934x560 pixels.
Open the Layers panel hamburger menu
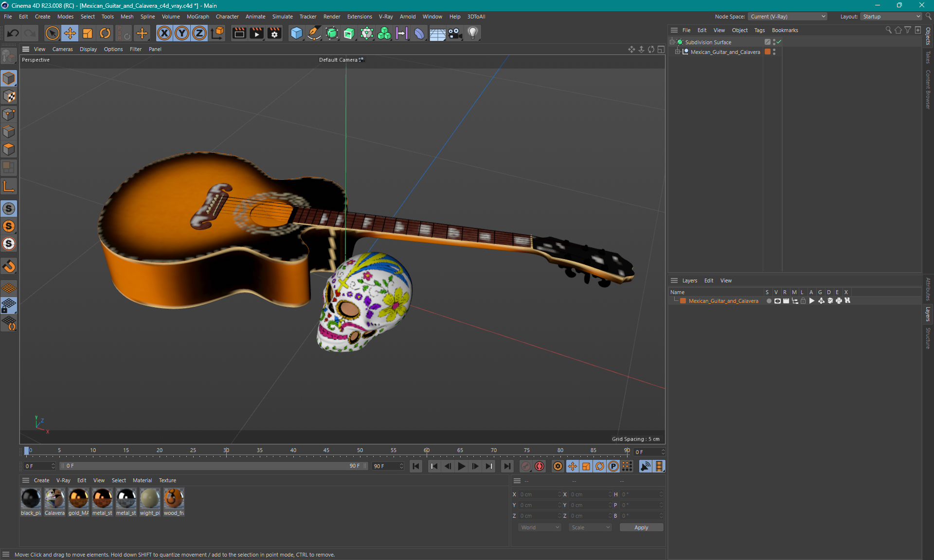tap(674, 280)
